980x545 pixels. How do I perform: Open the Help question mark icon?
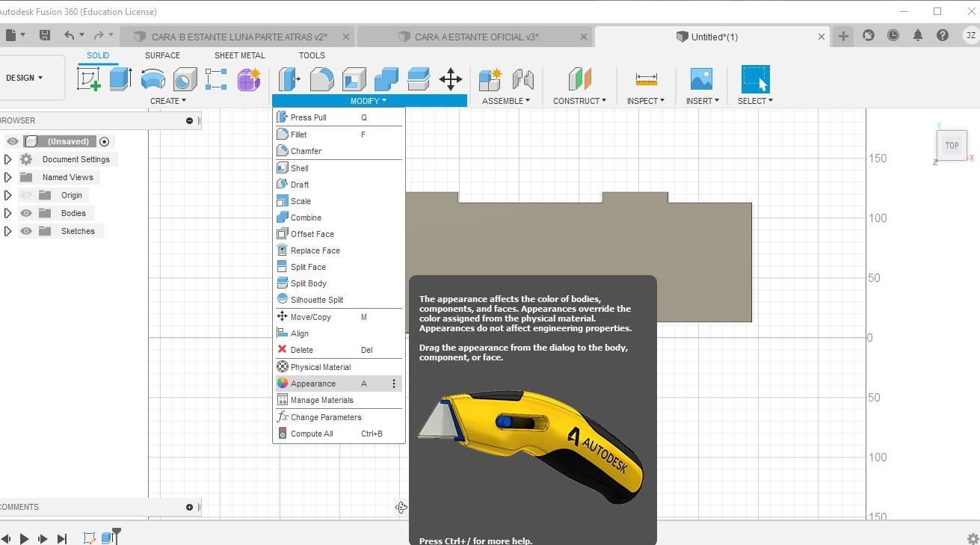[943, 35]
